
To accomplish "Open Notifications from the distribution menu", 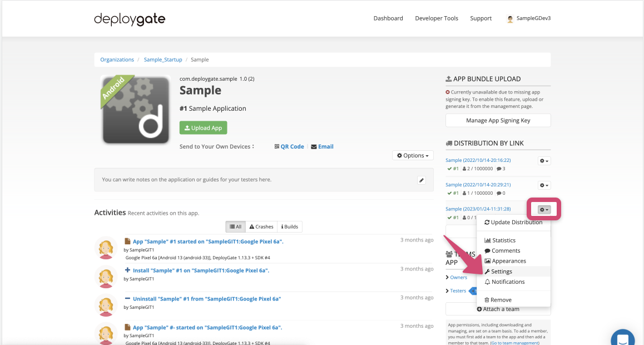I will pyautogui.click(x=508, y=282).
